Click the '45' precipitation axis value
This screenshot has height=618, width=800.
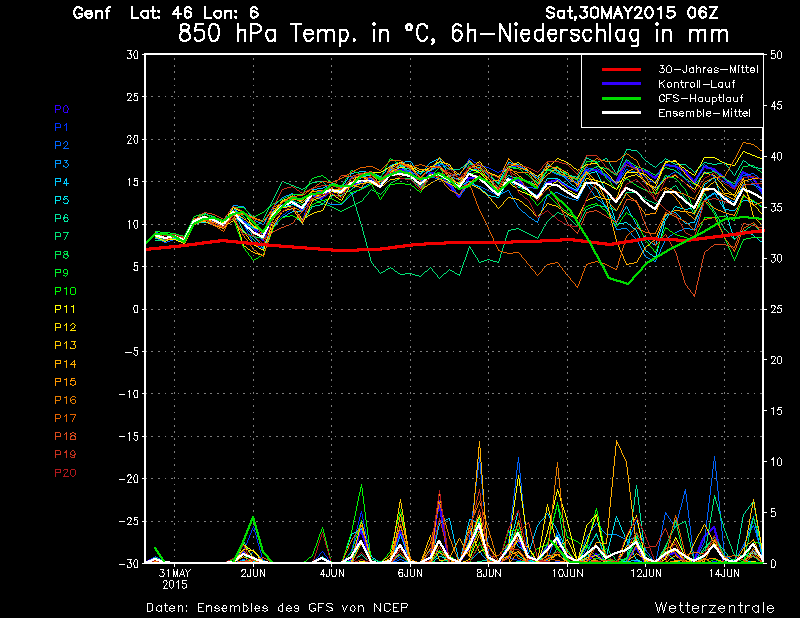(x=776, y=106)
